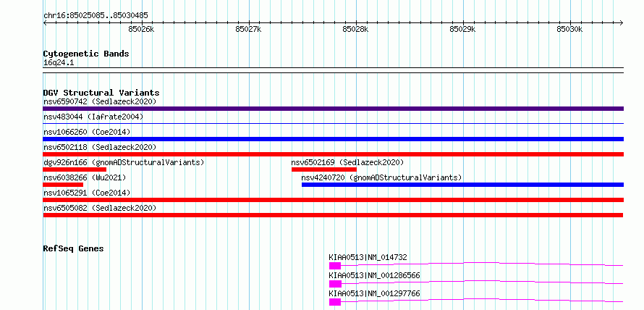Click the 85030k ruler tick label
This screenshot has width=644, height=310.
[569, 29]
